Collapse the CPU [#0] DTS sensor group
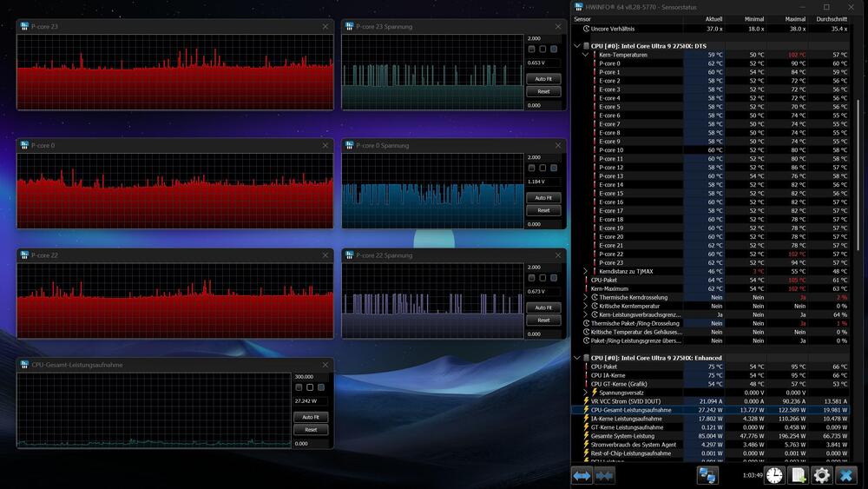This screenshot has height=489, width=868. pos(577,46)
